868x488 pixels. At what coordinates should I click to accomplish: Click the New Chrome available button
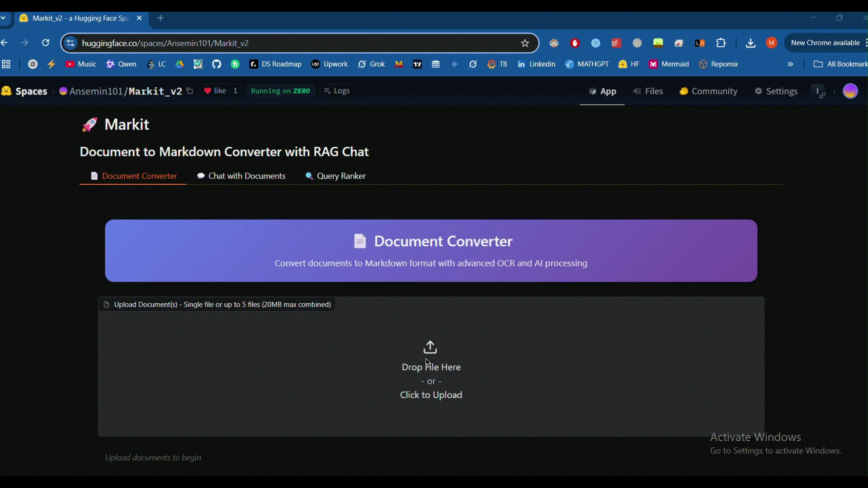[x=825, y=43]
